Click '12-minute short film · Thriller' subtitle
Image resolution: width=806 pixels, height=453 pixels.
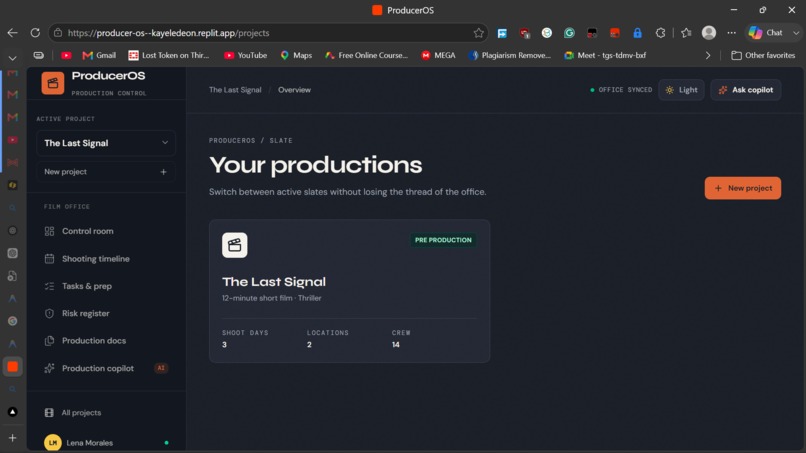[271, 298]
